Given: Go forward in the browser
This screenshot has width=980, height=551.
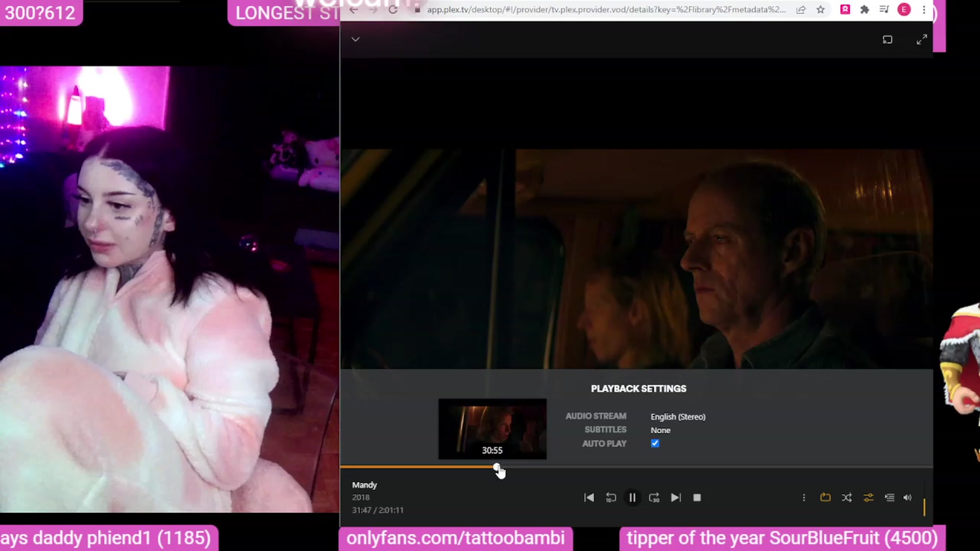Looking at the screenshot, I should [373, 10].
